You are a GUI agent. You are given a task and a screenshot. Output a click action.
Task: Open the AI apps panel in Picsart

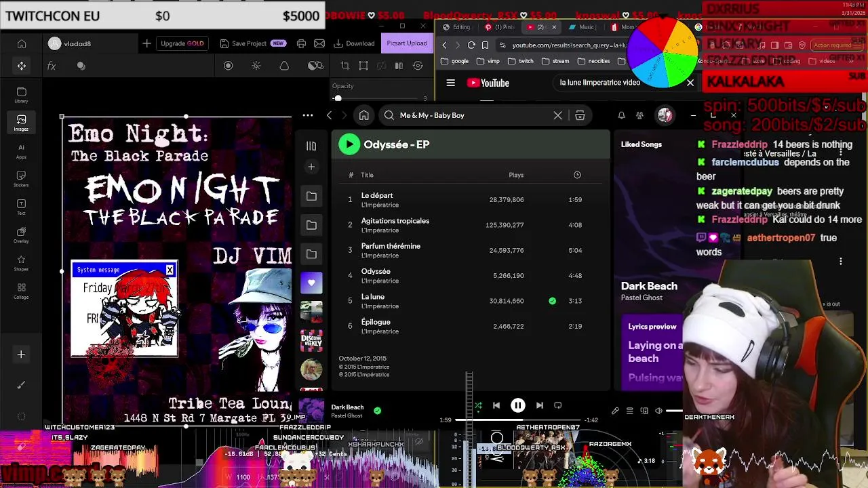(x=22, y=150)
